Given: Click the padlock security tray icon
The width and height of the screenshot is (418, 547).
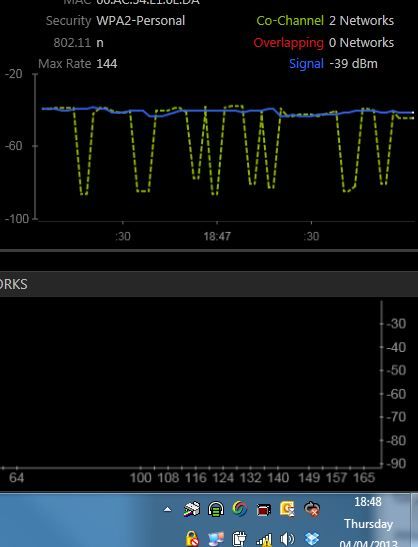Looking at the screenshot, I should coord(192,539).
